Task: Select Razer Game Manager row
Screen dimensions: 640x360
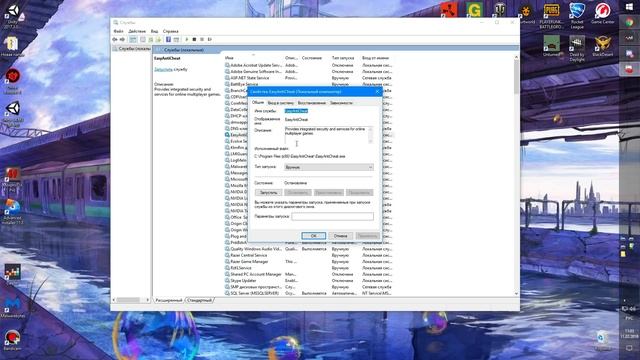Action: point(308,261)
